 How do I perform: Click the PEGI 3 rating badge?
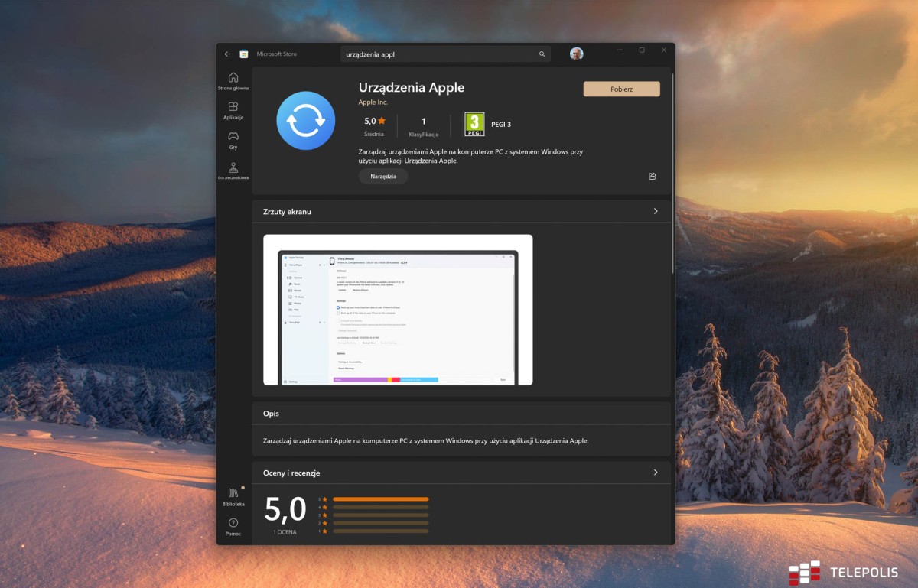(x=475, y=124)
